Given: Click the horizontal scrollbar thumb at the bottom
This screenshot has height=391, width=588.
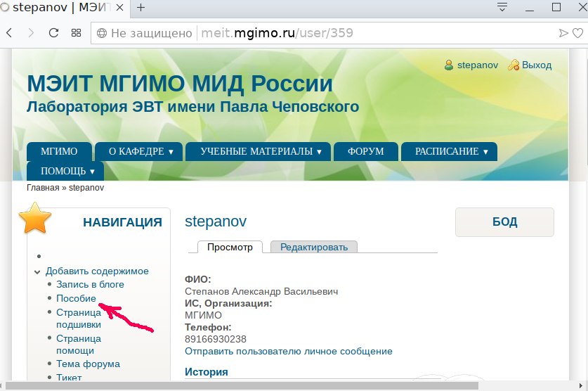Looking at the screenshot, I should click(242, 386).
